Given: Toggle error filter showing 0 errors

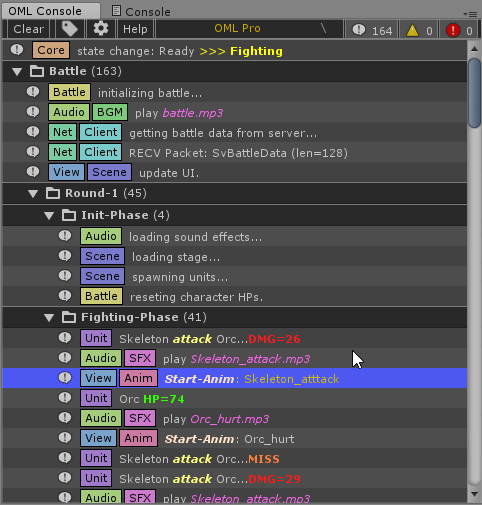Looking at the screenshot, I should coord(460,30).
